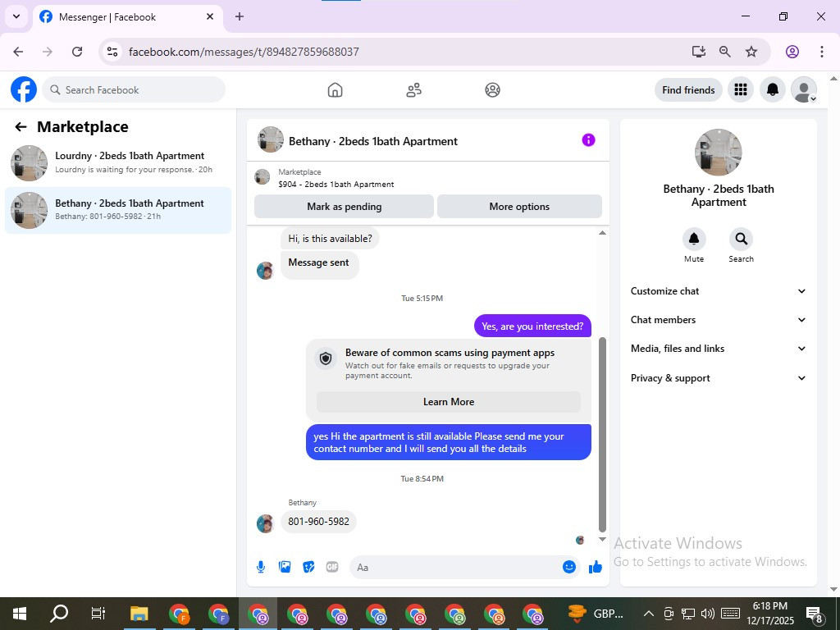Image resolution: width=840 pixels, height=630 pixels.
Task: Go to Facebook Home feed icon
Action: coord(335,90)
